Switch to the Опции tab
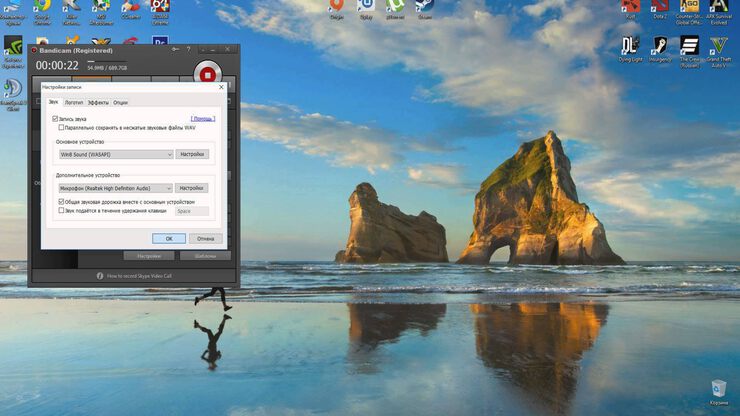The height and width of the screenshot is (416, 740). 120,102
